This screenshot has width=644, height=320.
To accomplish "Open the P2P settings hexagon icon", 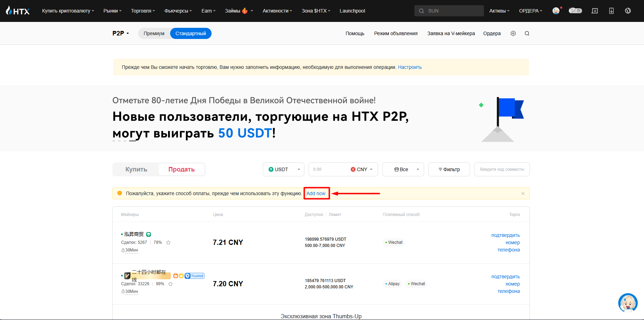I will [x=513, y=33].
